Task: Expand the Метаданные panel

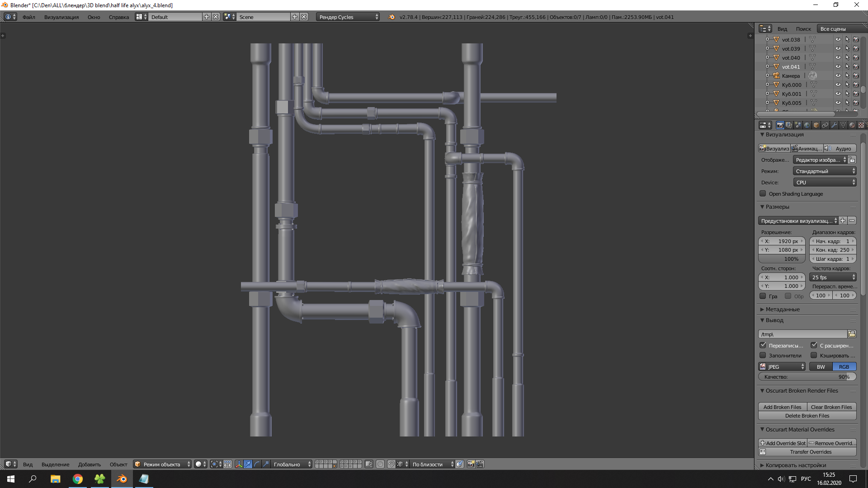Action: pyautogui.click(x=782, y=310)
